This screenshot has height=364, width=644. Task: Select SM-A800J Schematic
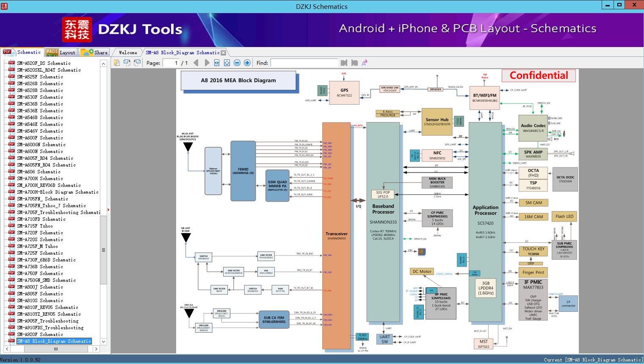[40, 287]
